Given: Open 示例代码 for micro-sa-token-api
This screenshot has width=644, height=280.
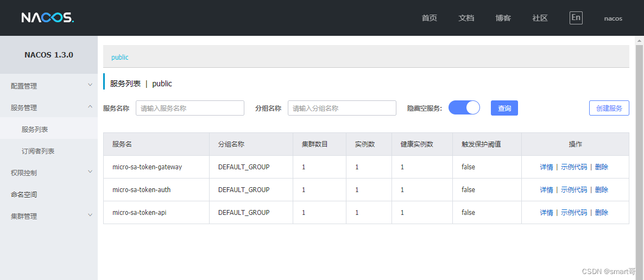Looking at the screenshot, I should [x=574, y=212].
